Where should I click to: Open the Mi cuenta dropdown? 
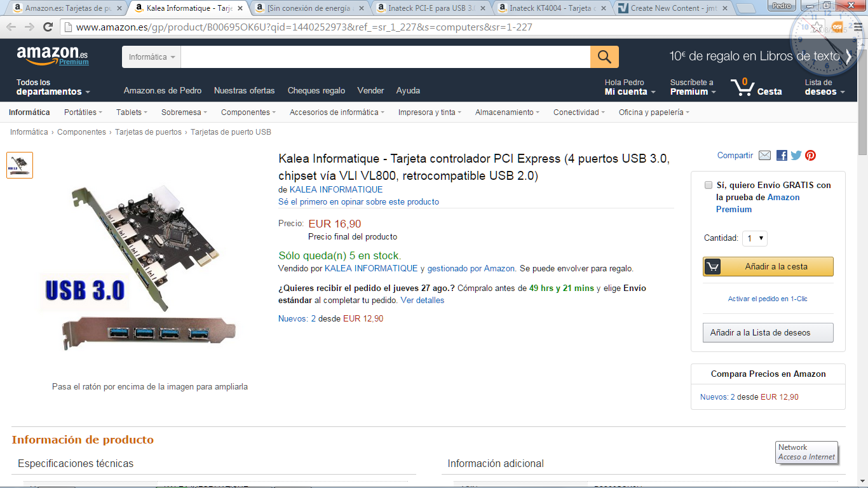pyautogui.click(x=630, y=87)
